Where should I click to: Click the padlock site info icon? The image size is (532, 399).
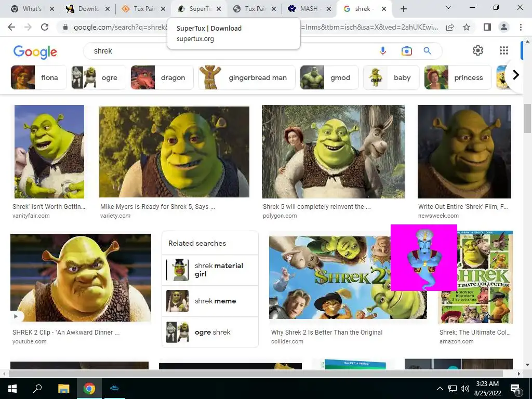click(65, 27)
